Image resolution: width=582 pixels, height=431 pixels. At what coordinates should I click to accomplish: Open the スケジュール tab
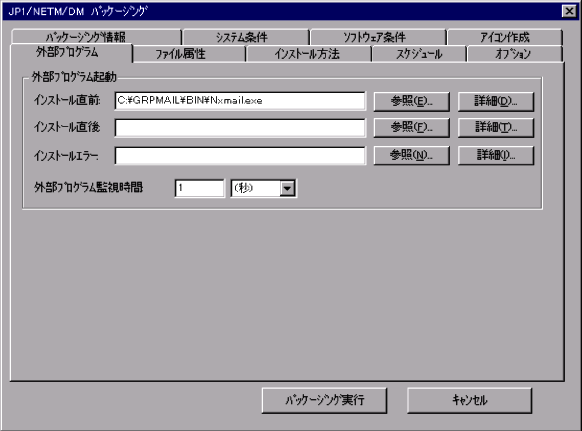(x=419, y=54)
